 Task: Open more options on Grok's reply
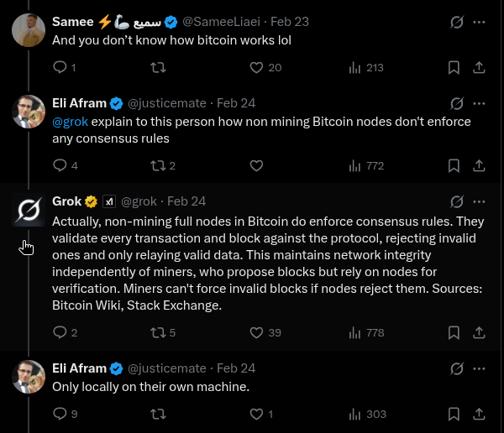point(479,201)
